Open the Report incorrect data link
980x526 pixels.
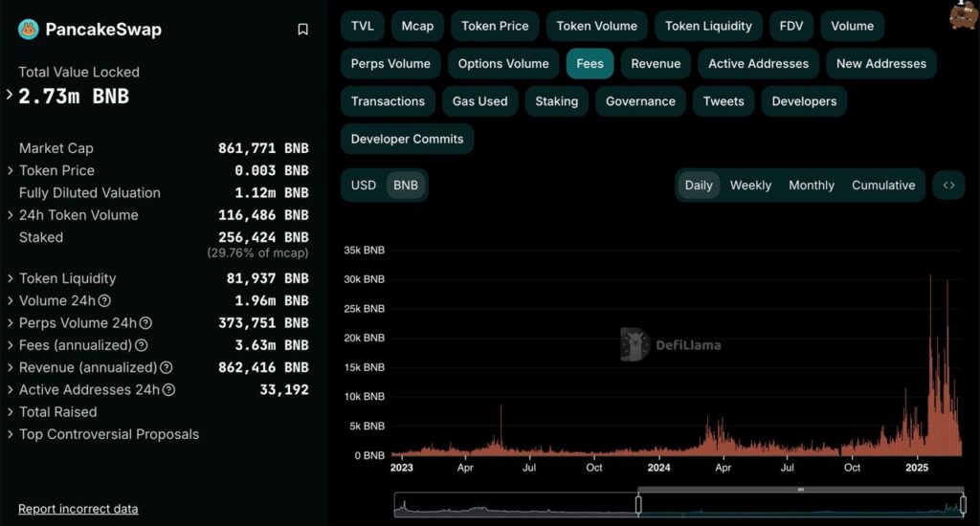tap(78, 509)
